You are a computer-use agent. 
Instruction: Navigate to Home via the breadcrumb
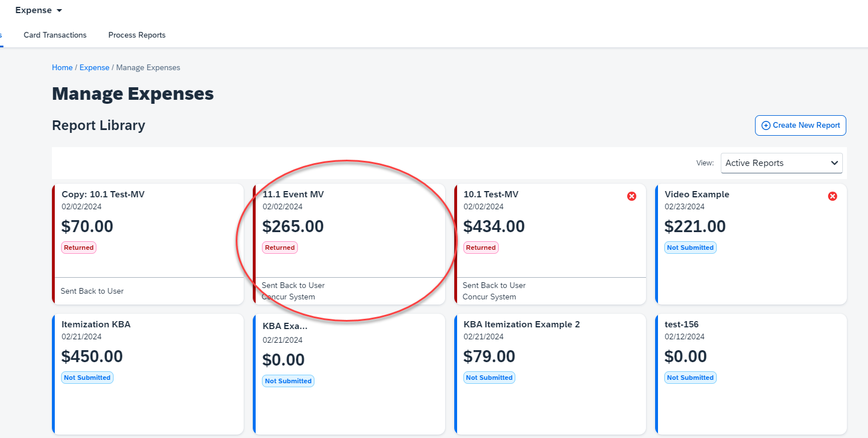coord(62,67)
